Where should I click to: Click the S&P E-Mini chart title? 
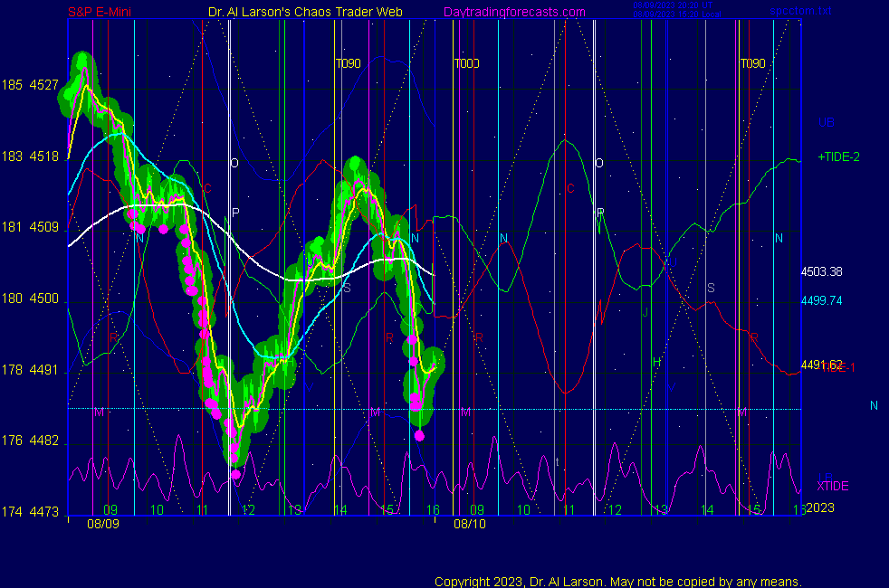coord(101,12)
